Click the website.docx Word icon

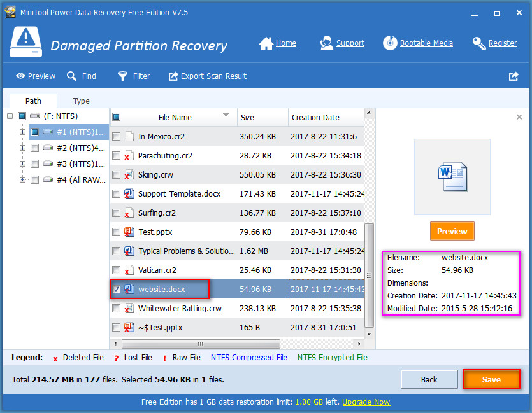point(129,290)
